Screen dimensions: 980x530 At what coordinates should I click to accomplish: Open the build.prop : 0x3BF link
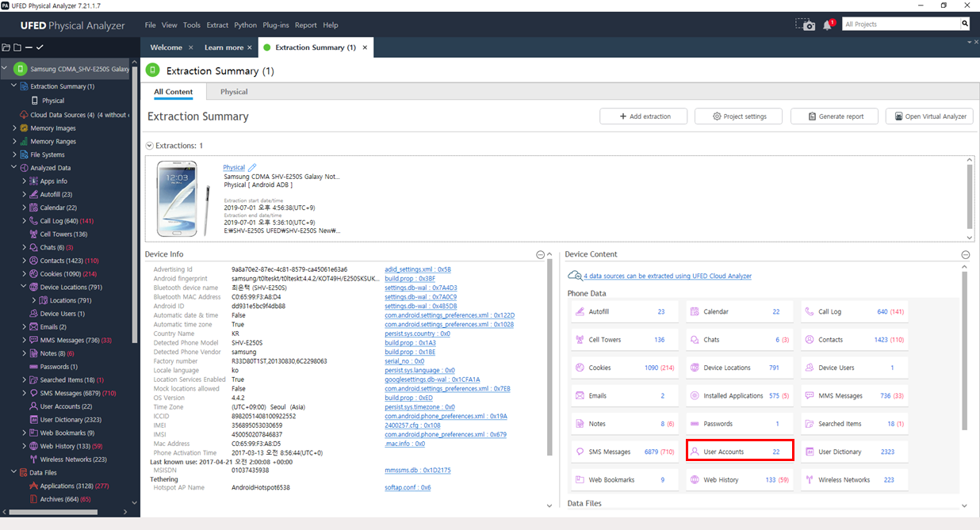pyautogui.click(x=410, y=279)
